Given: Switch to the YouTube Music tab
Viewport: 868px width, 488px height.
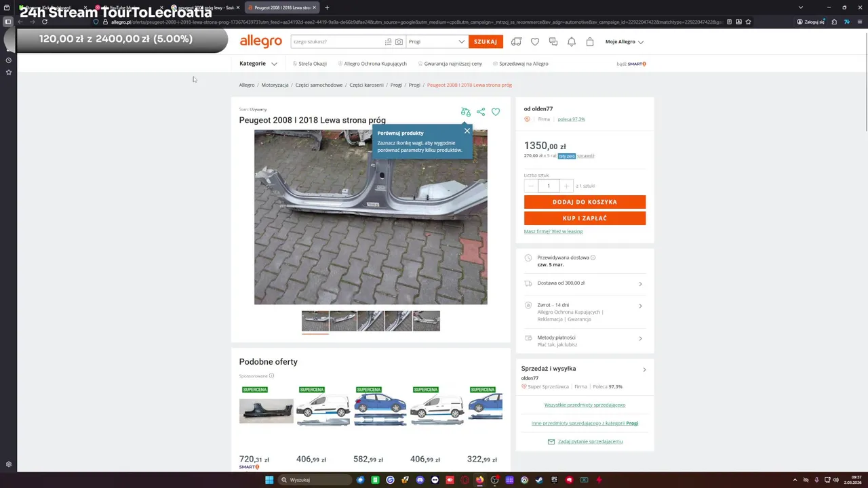Looking at the screenshot, I should click(x=129, y=7).
